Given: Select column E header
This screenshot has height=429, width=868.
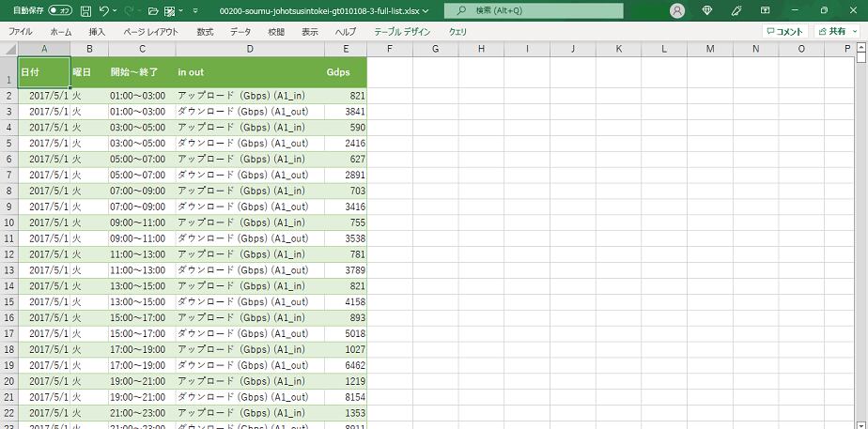Looking at the screenshot, I should coord(346,49).
